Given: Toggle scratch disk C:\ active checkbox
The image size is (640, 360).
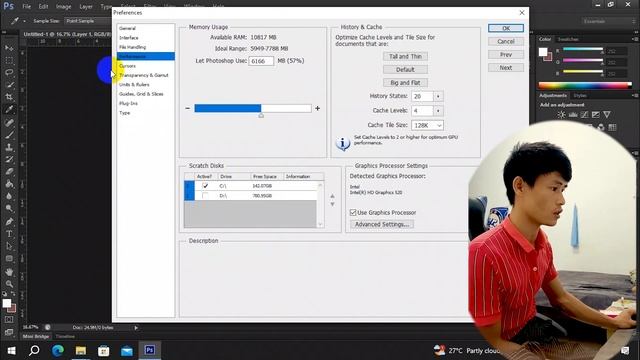Looking at the screenshot, I should (205, 186).
